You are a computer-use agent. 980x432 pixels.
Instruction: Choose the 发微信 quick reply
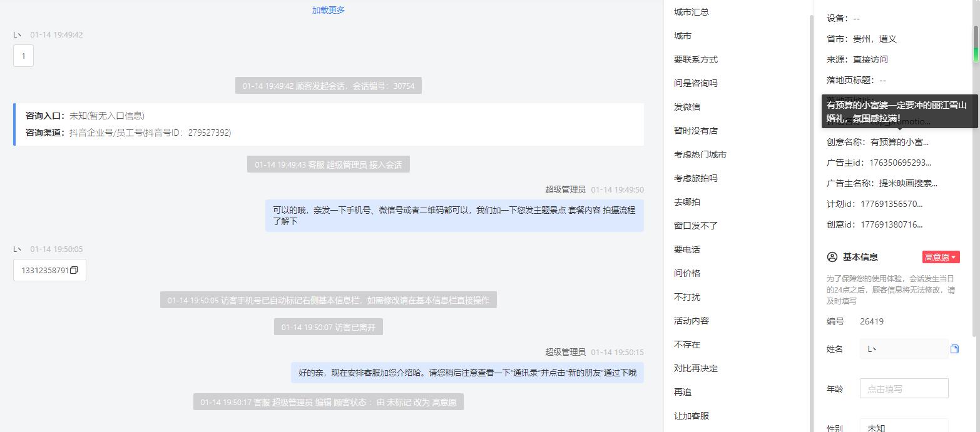coord(687,107)
